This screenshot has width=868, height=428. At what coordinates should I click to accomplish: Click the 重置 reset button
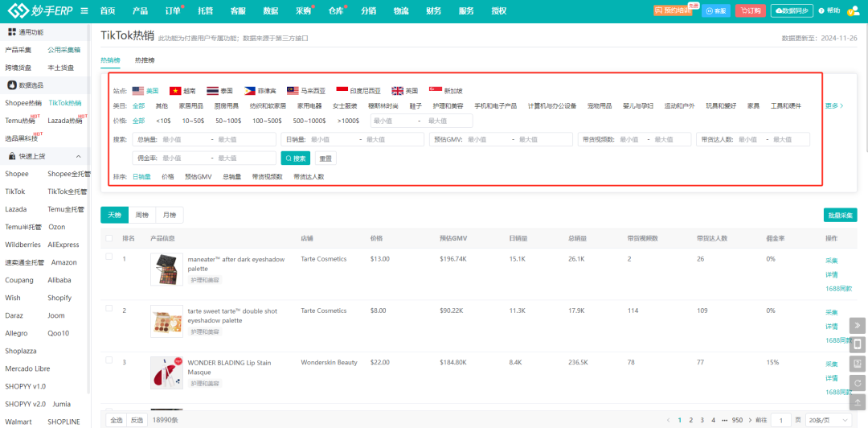tap(326, 158)
